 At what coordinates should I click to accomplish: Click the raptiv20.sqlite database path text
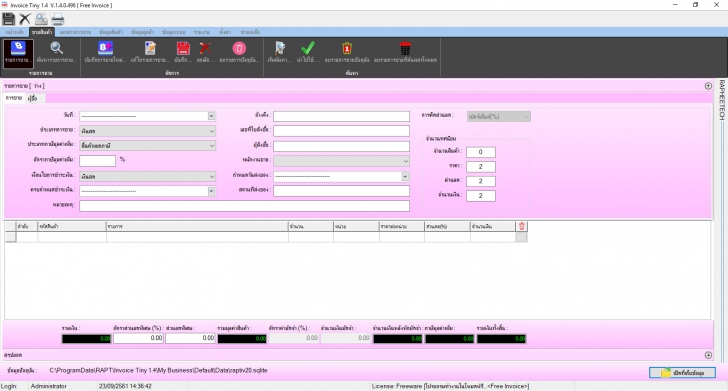[158, 371]
